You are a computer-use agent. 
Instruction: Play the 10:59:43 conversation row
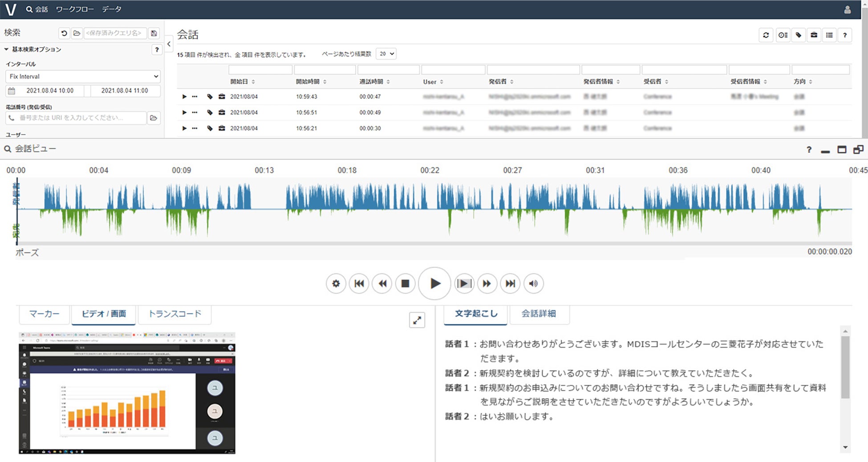pyautogui.click(x=184, y=97)
